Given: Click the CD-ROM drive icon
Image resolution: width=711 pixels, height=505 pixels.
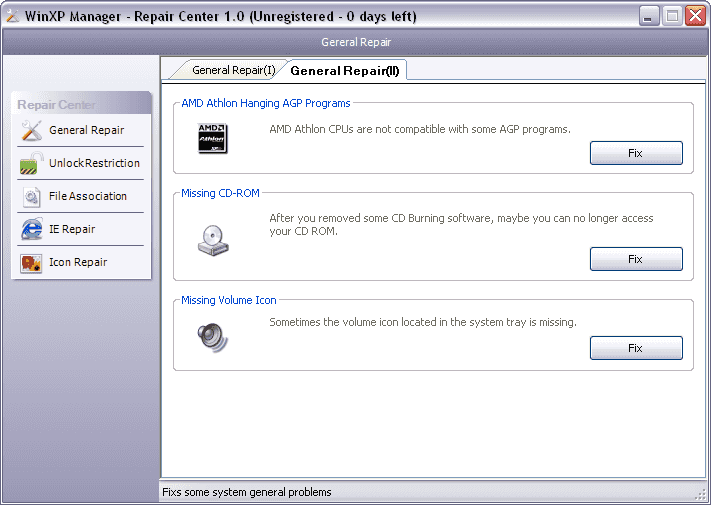Looking at the screenshot, I should [x=213, y=240].
